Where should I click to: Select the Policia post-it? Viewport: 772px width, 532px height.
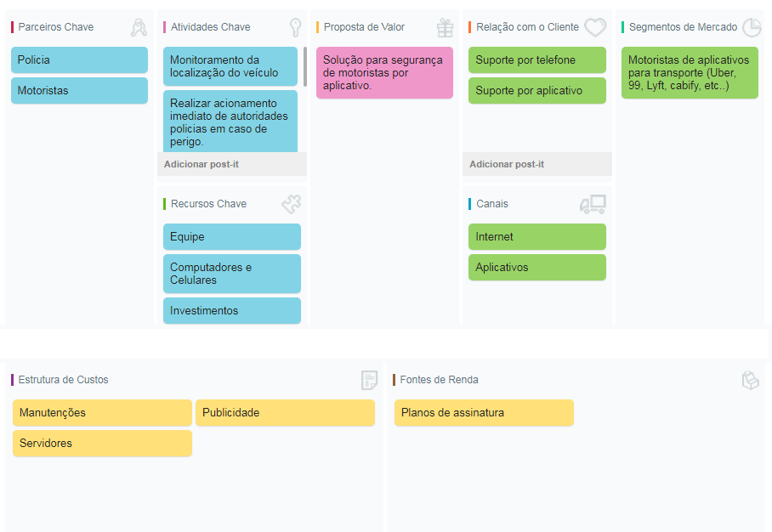pyautogui.click(x=79, y=60)
